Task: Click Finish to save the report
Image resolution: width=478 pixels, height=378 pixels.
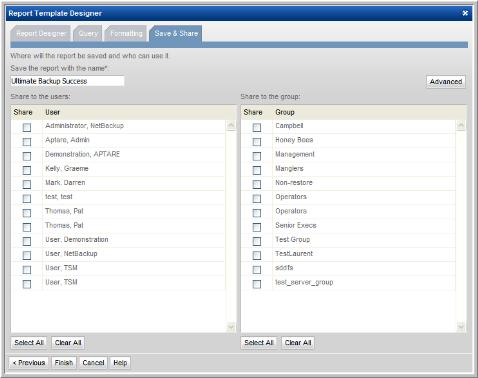Action: 64,363
